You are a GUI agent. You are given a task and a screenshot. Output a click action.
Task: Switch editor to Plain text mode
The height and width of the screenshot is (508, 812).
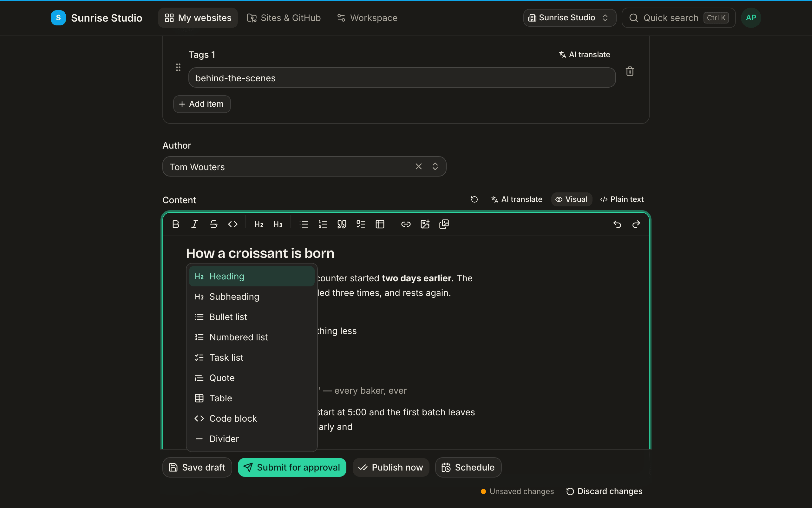pos(622,199)
